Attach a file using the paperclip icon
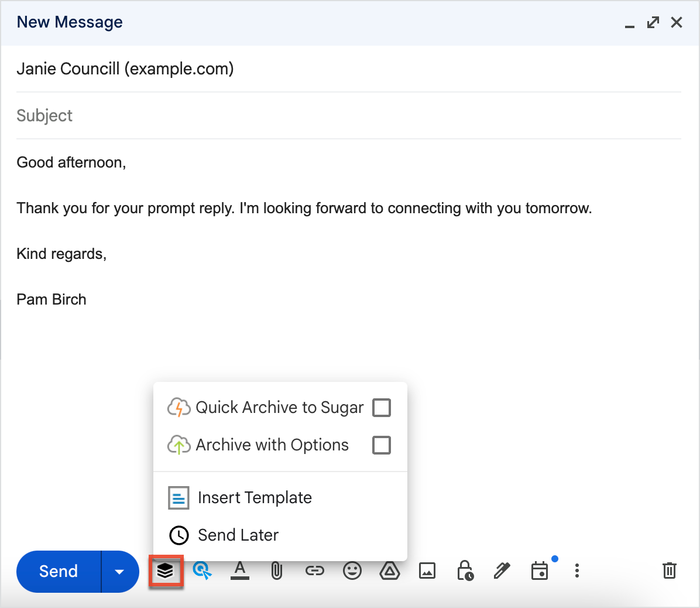Screen dimensions: 700x608 tap(277, 571)
